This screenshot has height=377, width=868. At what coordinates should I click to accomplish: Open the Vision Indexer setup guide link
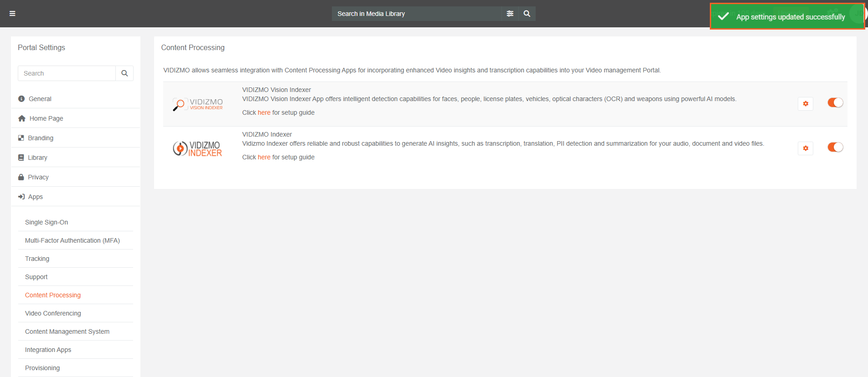point(264,112)
